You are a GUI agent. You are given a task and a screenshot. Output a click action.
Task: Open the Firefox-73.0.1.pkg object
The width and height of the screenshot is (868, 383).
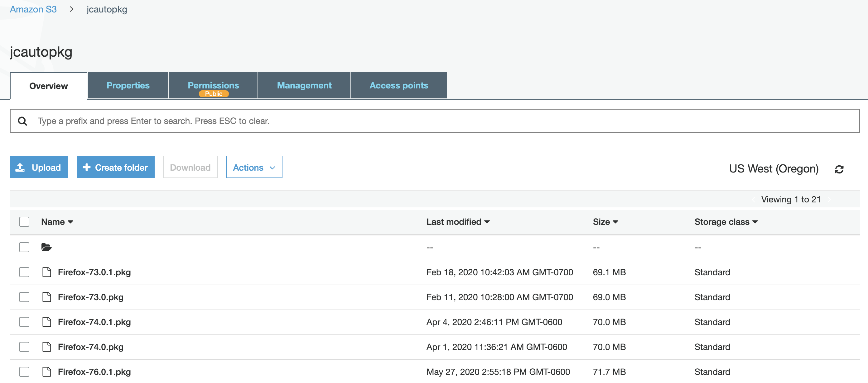[94, 272]
